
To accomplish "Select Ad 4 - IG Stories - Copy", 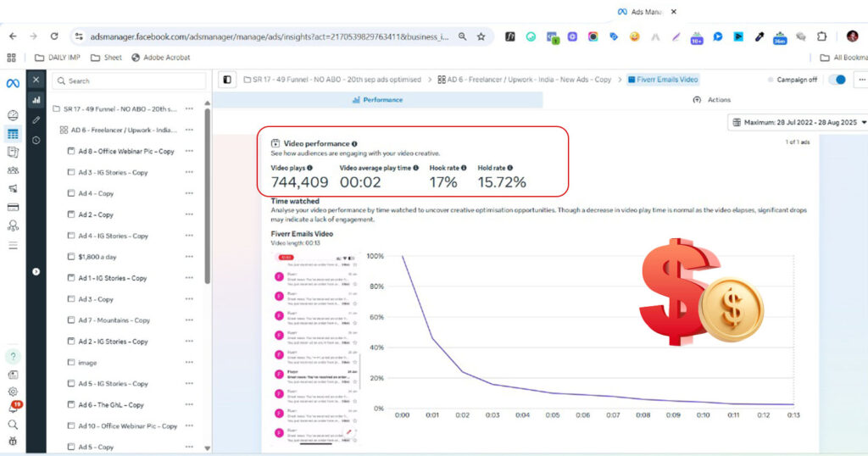I will click(x=108, y=236).
